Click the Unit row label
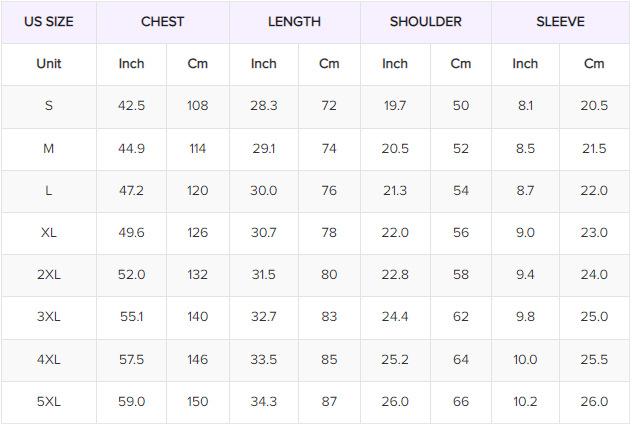 [x=48, y=63]
